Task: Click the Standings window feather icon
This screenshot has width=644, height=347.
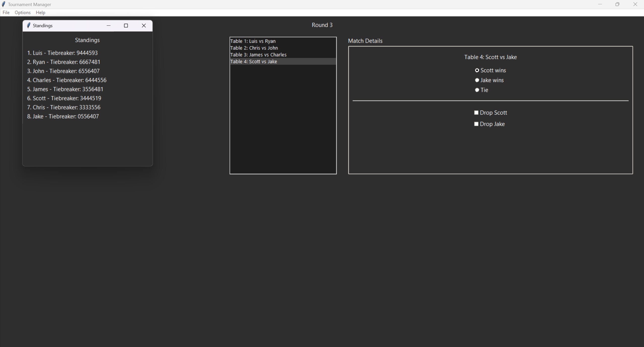Action: 28,26
